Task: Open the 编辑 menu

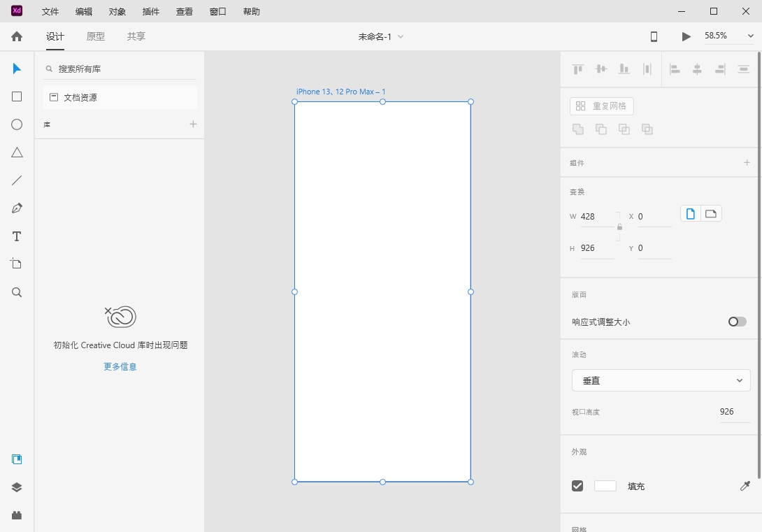Action: [84, 12]
